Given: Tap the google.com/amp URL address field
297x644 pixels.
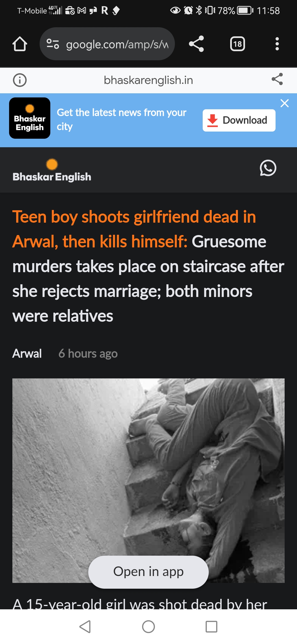Looking at the screenshot, I should tap(107, 44).
